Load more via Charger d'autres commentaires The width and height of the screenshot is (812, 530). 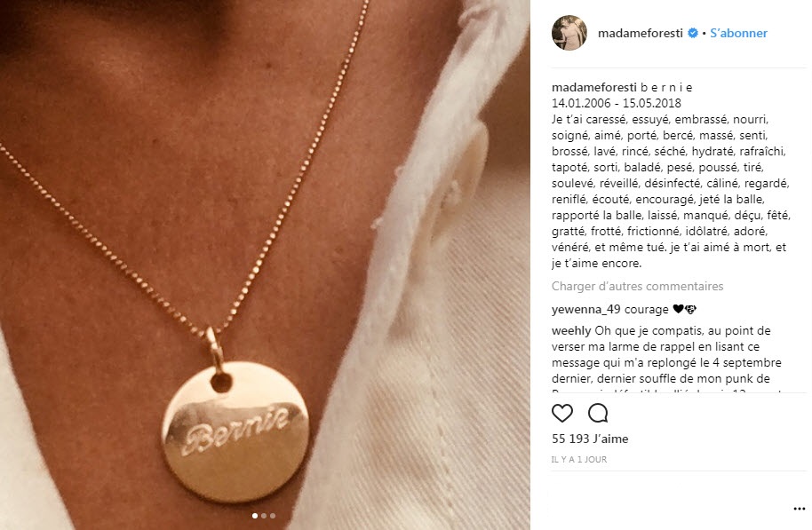pyautogui.click(x=637, y=286)
